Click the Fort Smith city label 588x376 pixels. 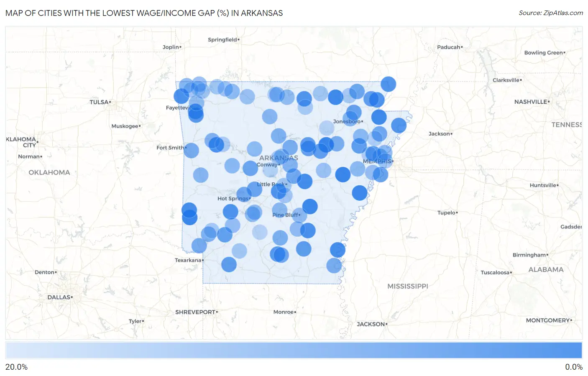(x=170, y=148)
